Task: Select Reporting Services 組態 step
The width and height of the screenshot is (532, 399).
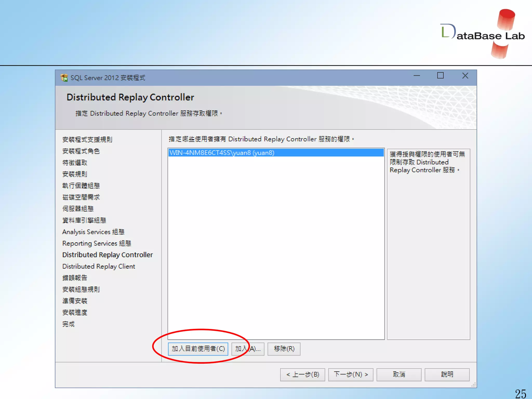Action: (97, 243)
